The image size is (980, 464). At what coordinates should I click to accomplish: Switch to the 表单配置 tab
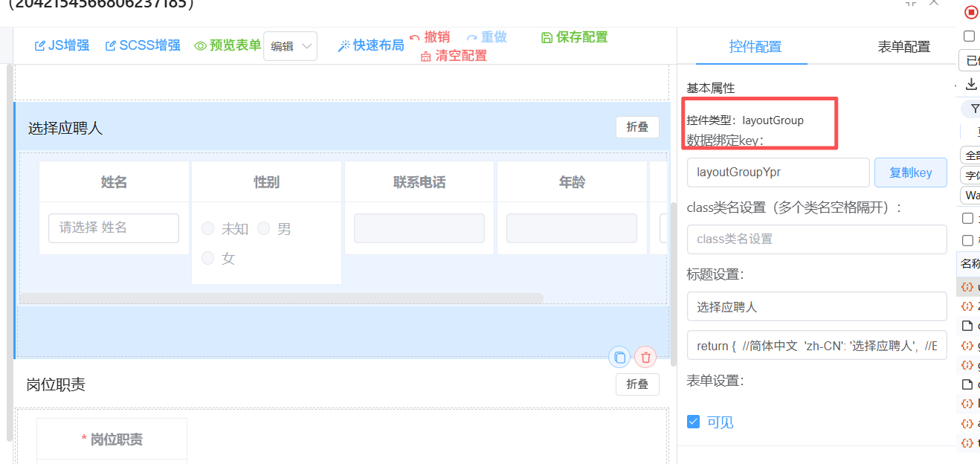[903, 47]
